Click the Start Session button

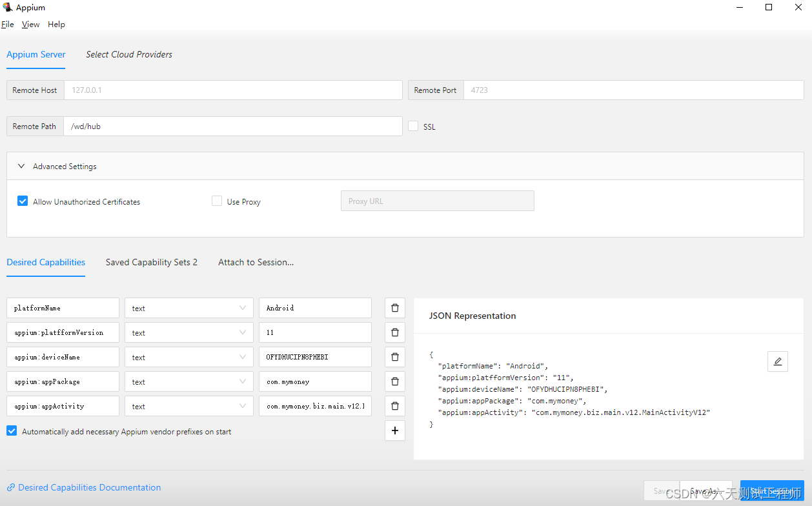pyautogui.click(x=772, y=491)
